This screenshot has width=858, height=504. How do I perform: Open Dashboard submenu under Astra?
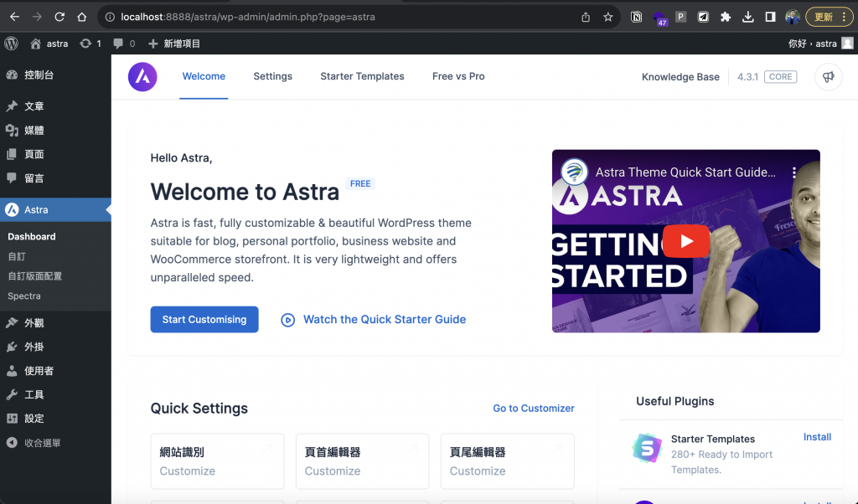32,236
